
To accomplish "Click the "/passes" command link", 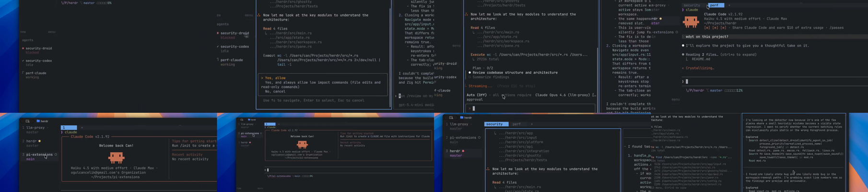I will pyautogui.click(x=836, y=28).
